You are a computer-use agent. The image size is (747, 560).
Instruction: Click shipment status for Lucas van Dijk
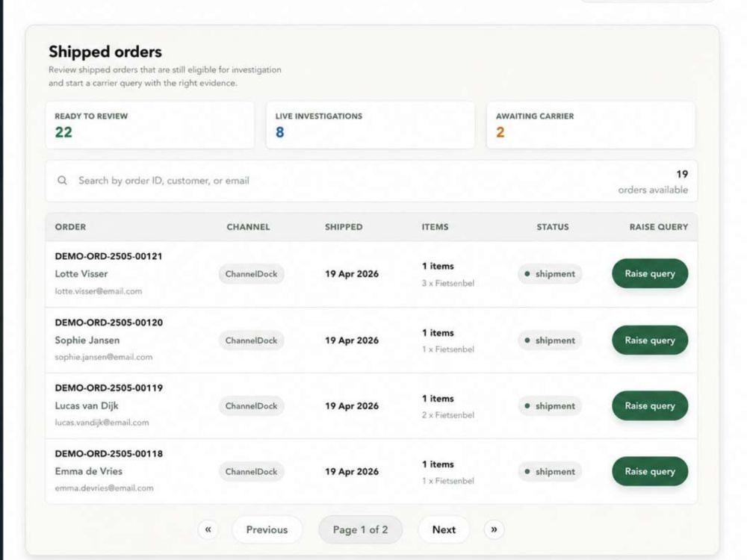pos(550,406)
